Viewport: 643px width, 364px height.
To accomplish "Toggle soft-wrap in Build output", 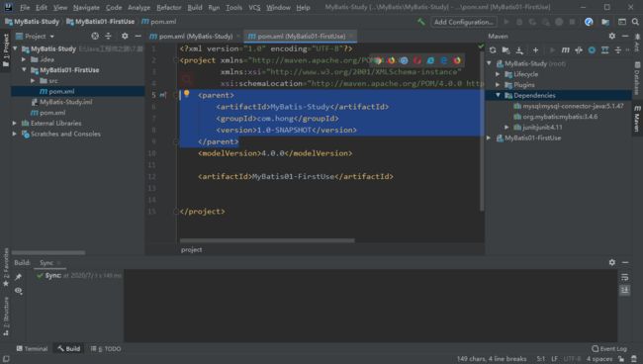I will [x=624, y=278].
